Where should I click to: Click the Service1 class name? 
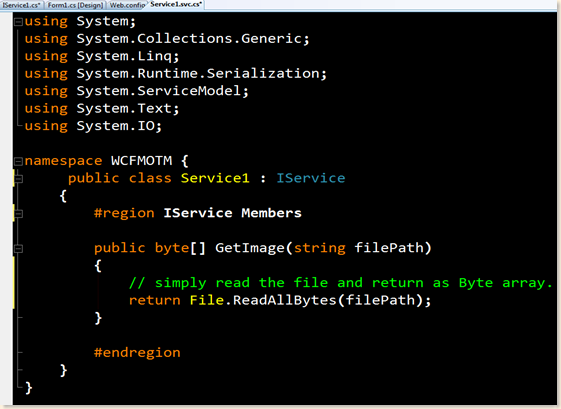tap(215, 178)
